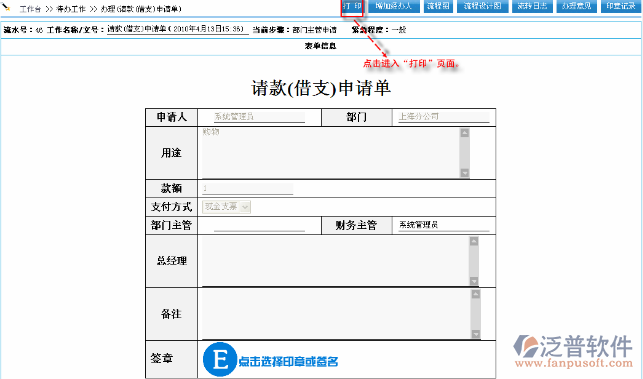Open 办理意见 handling opinions
The image size is (643, 379).
click(577, 6)
